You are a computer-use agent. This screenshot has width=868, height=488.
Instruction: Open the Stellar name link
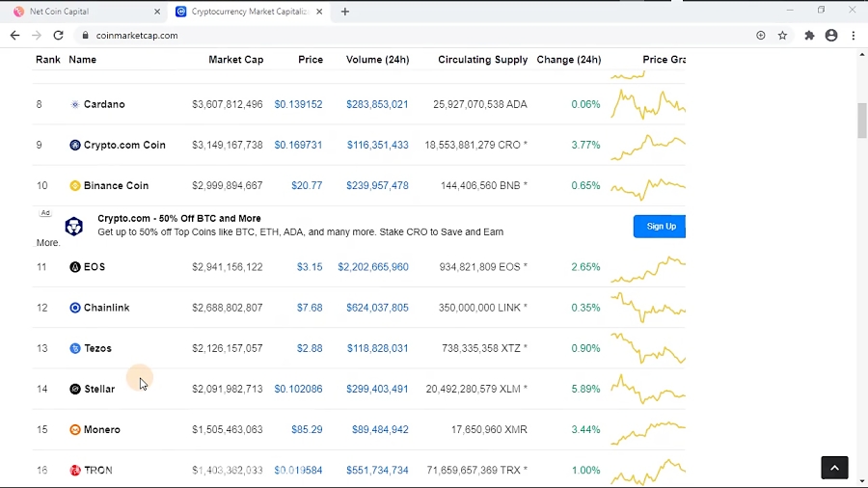[x=99, y=389]
